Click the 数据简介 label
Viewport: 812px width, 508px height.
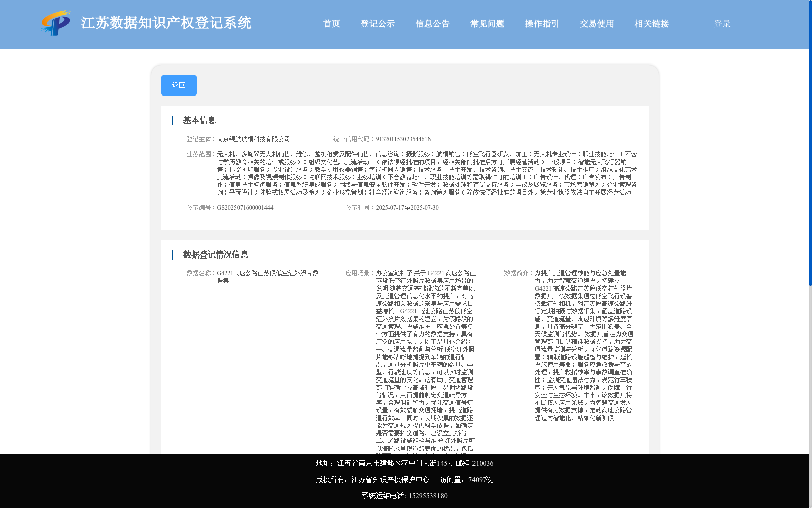[x=519, y=273]
